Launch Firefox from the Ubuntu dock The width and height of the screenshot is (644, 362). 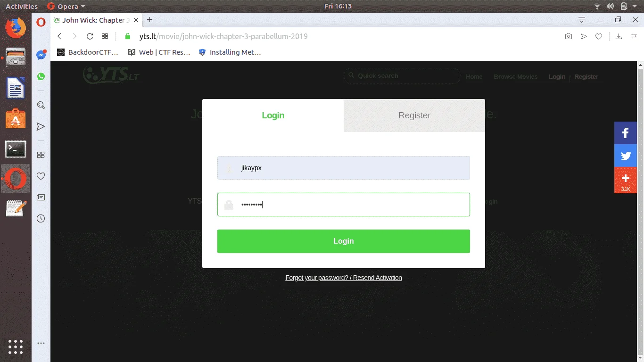point(16,27)
